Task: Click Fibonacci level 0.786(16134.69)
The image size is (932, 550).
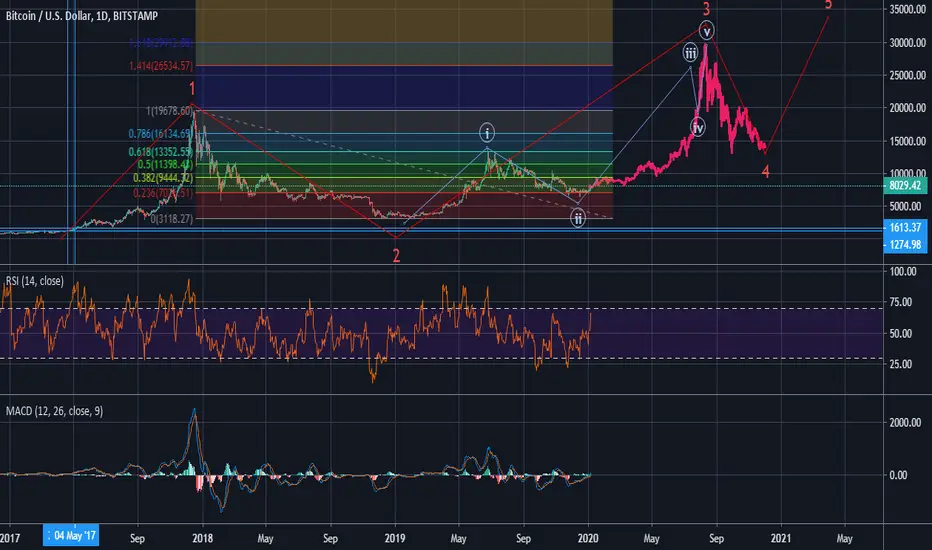Action: (160, 134)
